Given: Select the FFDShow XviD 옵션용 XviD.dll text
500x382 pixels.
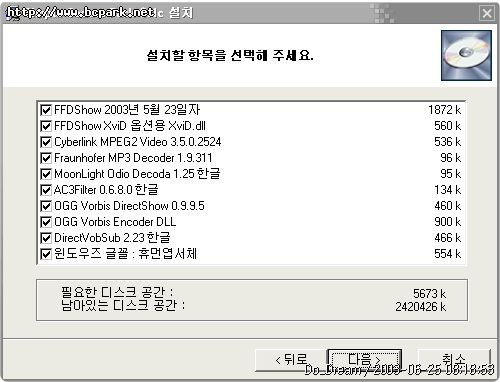Looking at the screenshot, I should coord(130,126).
